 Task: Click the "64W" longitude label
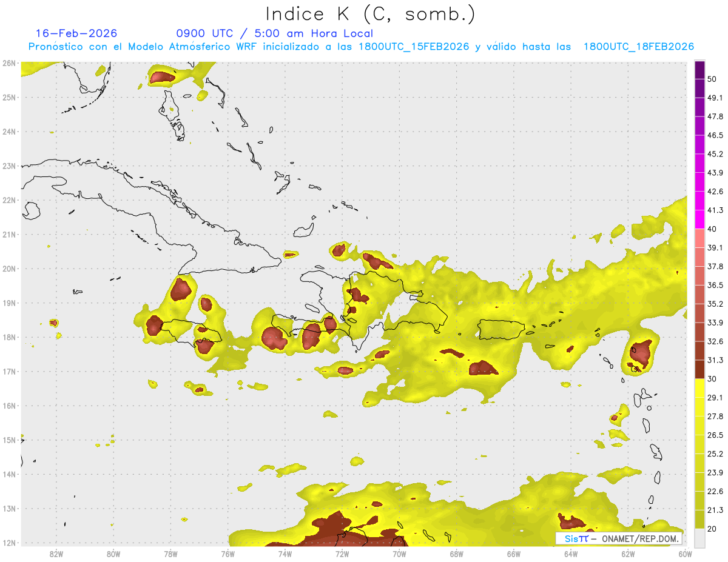[571, 554]
